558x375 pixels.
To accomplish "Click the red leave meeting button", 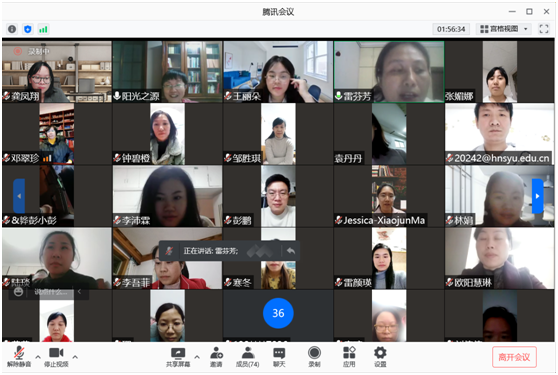I will pyautogui.click(x=514, y=357).
